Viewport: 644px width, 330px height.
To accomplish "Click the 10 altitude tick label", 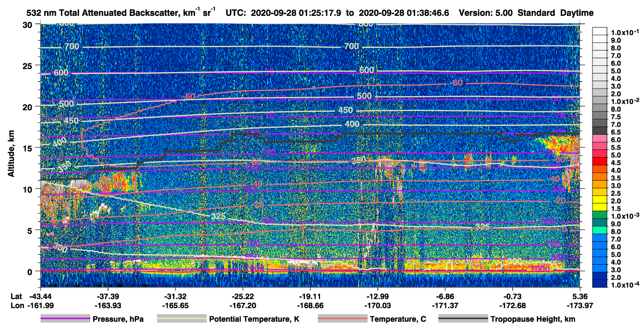I will tap(29, 189).
